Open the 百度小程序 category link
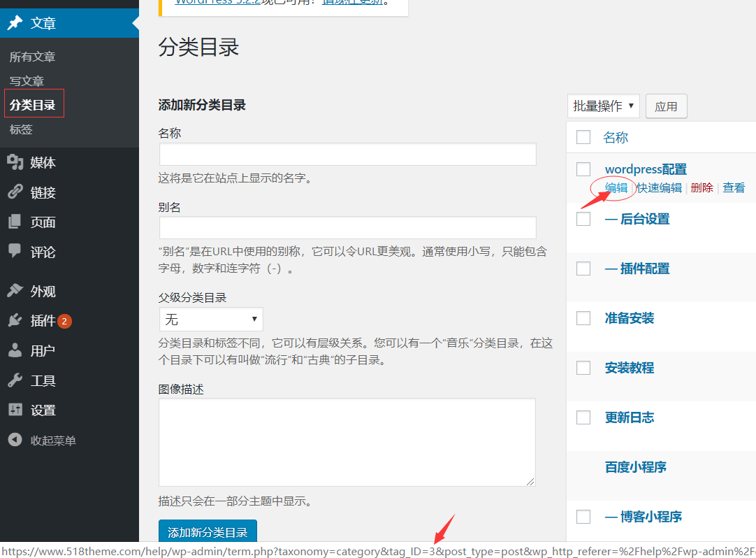756x558 pixels. 635,467
